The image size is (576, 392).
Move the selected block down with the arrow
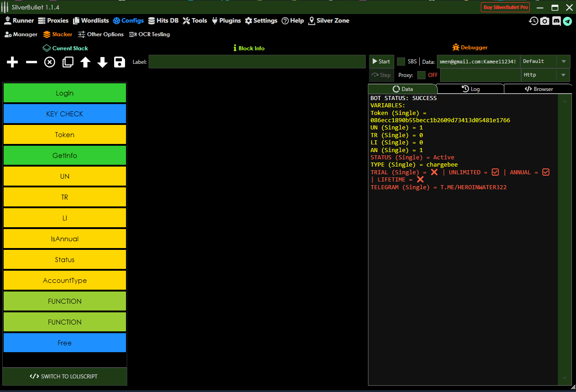click(x=102, y=62)
